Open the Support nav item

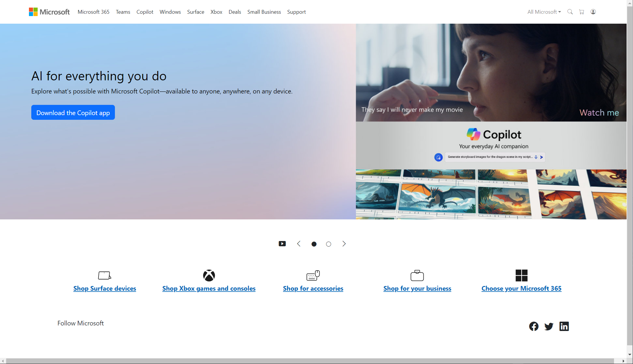click(296, 12)
